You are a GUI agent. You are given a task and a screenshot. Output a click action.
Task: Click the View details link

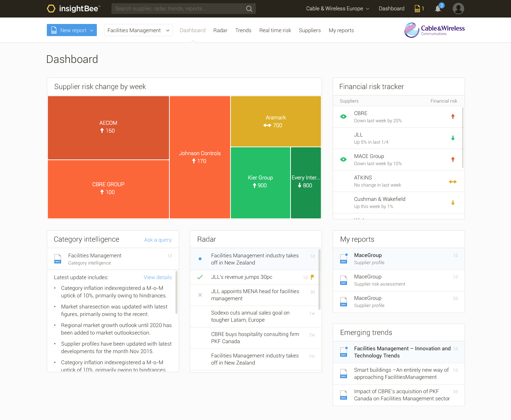158,277
